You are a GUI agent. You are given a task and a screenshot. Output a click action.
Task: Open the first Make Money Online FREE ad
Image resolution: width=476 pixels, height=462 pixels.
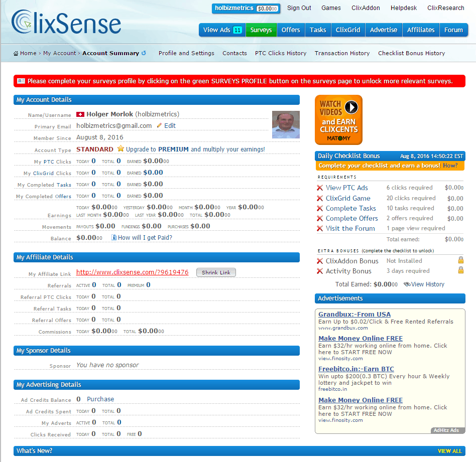click(361, 338)
